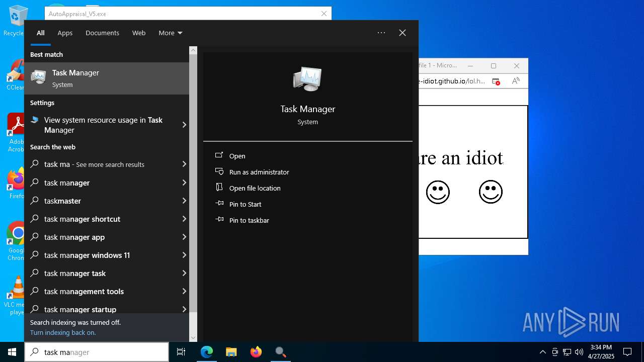Viewport: 644px width, 362px height.
Task: Expand arrow beside 'task manager windows 11'
Action: click(184, 255)
